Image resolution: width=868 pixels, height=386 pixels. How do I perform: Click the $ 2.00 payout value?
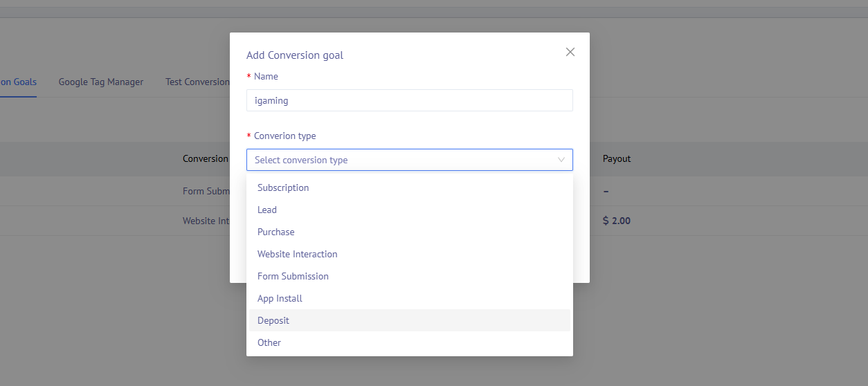click(617, 221)
